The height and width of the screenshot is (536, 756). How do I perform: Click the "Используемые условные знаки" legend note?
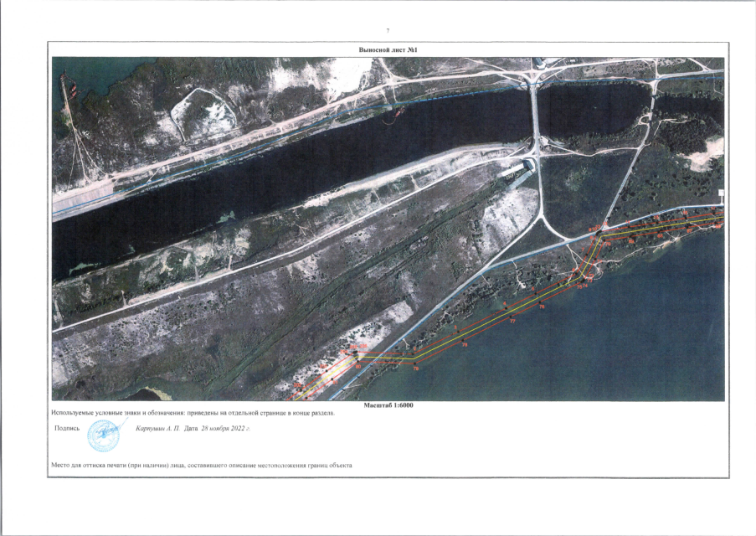(x=193, y=413)
